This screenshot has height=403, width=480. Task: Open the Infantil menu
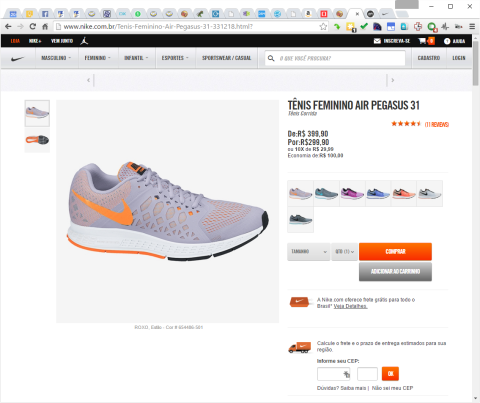[x=136, y=58]
